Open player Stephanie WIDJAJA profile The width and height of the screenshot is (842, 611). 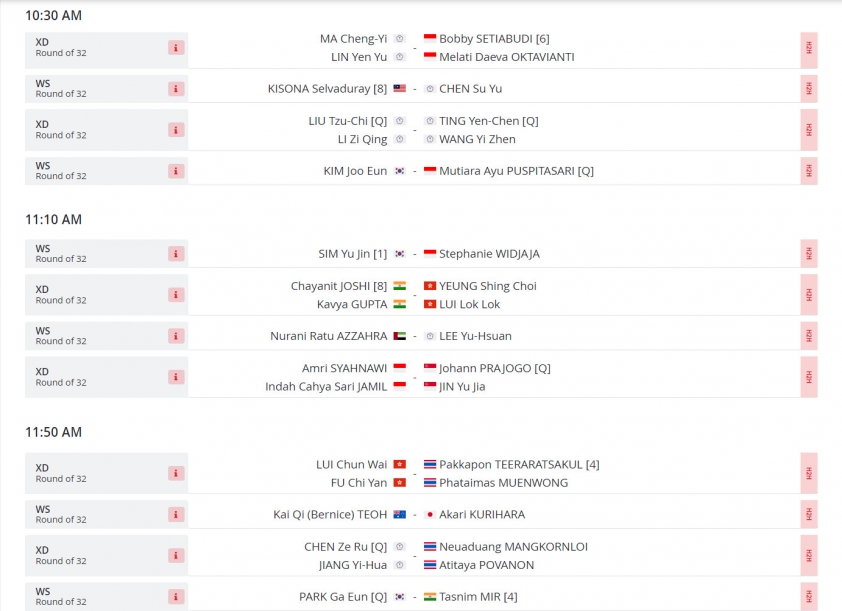tap(489, 253)
